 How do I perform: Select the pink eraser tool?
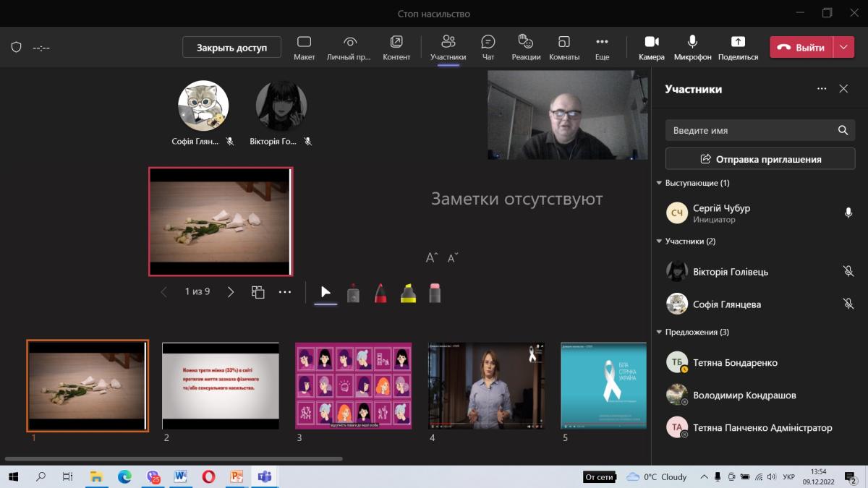[x=435, y=293]
